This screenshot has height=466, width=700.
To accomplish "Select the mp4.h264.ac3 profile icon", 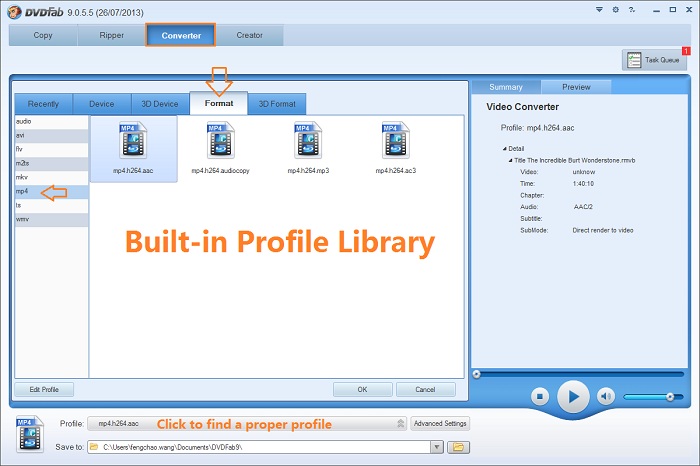I will (x=396, y=141).
